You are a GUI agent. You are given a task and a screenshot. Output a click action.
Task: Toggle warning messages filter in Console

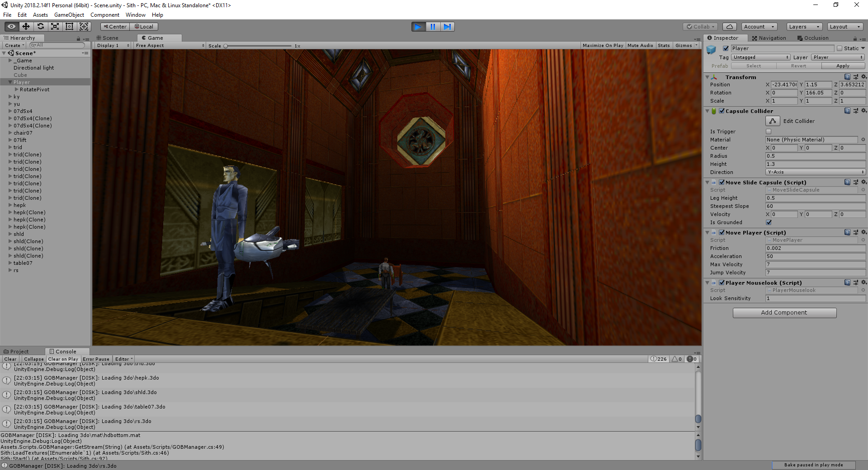coord(677,359)
